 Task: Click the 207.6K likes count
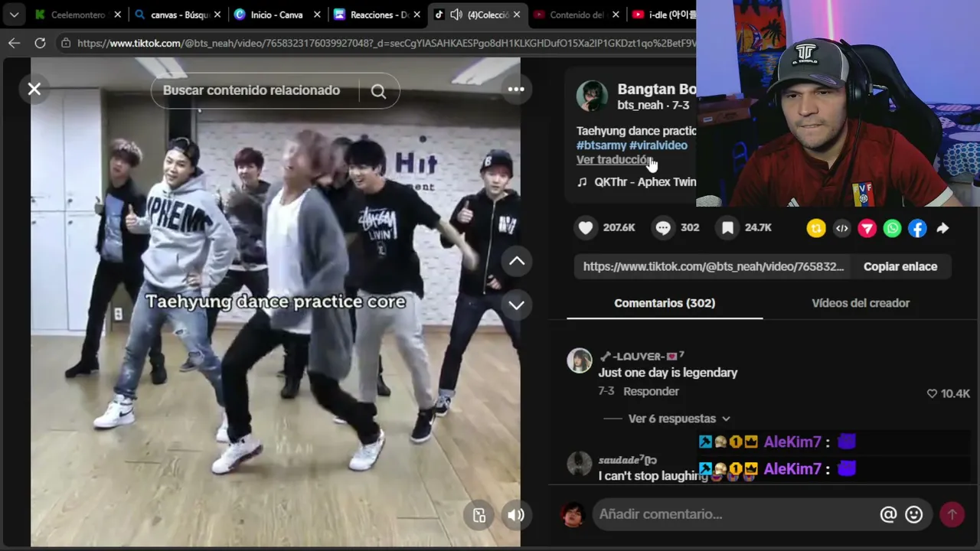(x=619, y=228)
